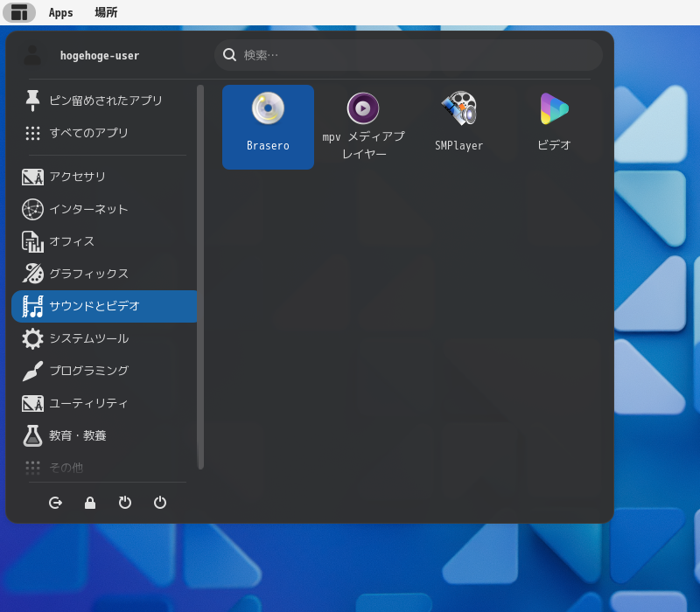Click the power off icon

160,503
